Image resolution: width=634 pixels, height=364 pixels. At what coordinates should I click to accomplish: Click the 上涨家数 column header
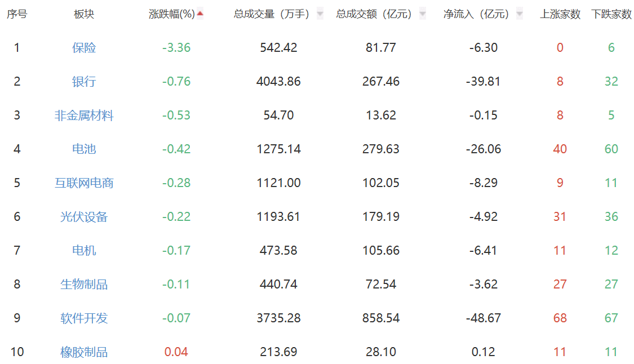pyautogui.click(x=560, y=15)
